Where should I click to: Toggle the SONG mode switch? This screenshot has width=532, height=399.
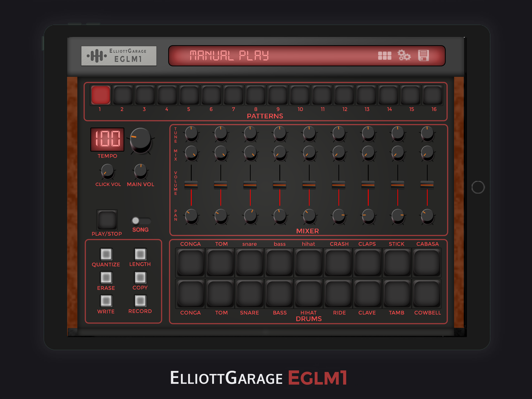click(x=141, y=220)
